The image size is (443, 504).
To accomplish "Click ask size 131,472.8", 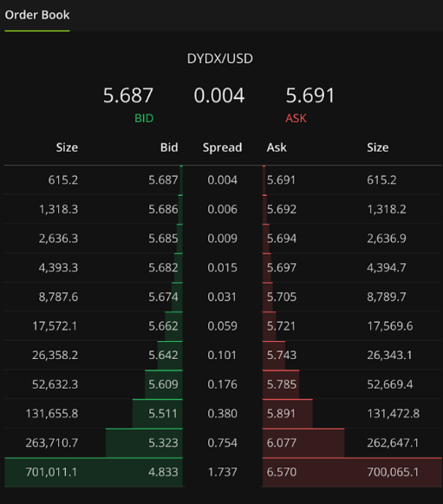I will pyautogui.click(x=394, y=414).
